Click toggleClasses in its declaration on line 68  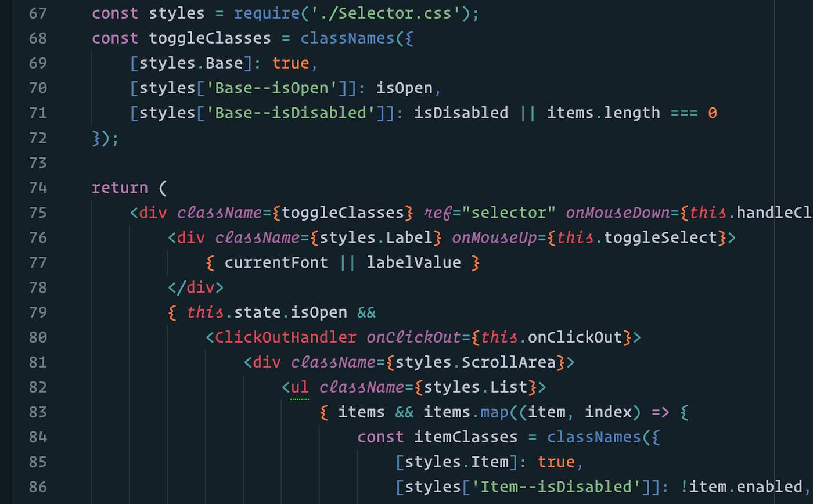pyautogui.click(x=210, y=38)
